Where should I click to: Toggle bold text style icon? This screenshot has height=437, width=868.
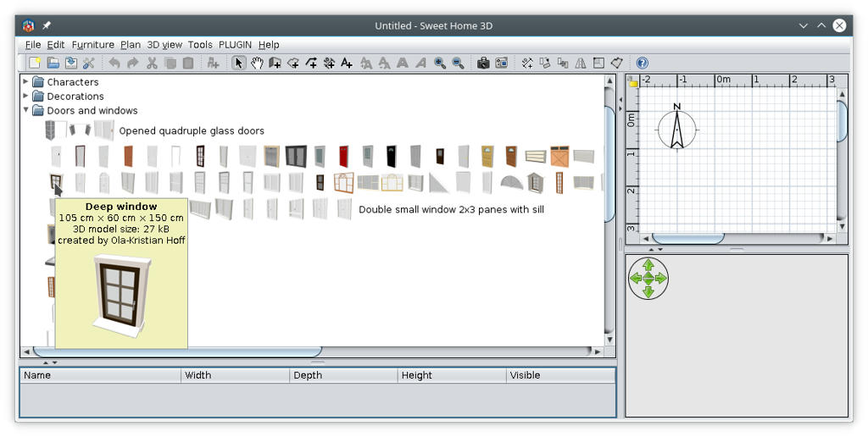point(403,63)
